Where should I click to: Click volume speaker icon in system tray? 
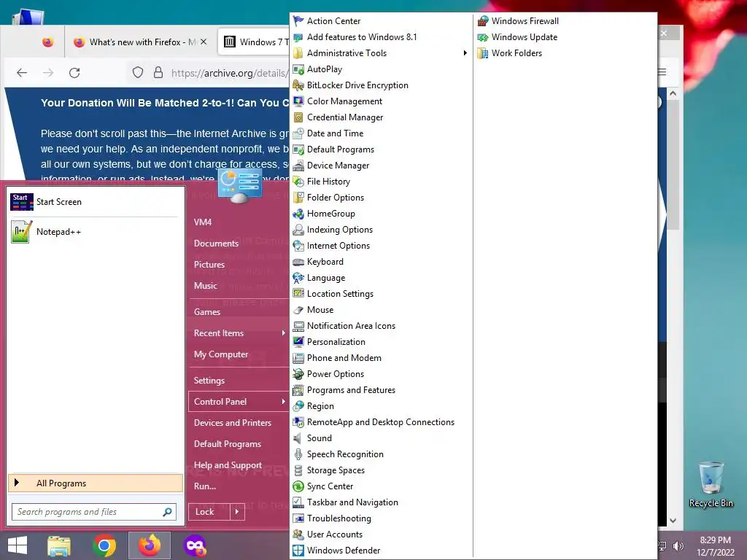[x=678, y=546]
